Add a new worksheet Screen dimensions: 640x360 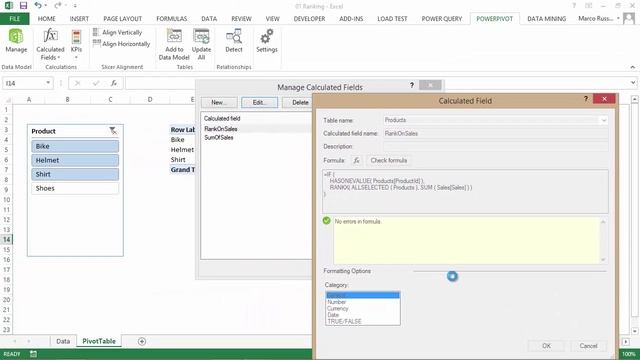coord(142,341)
